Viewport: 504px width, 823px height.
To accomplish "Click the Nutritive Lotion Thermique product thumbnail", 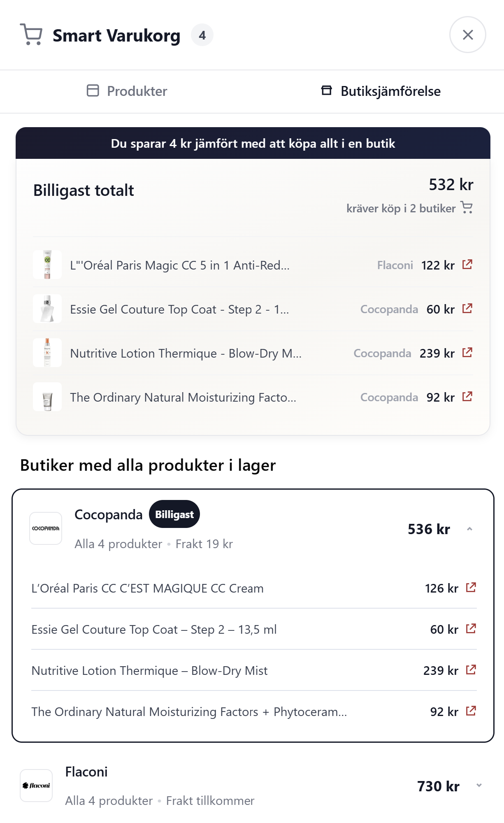I will click(x=47, y=353).
